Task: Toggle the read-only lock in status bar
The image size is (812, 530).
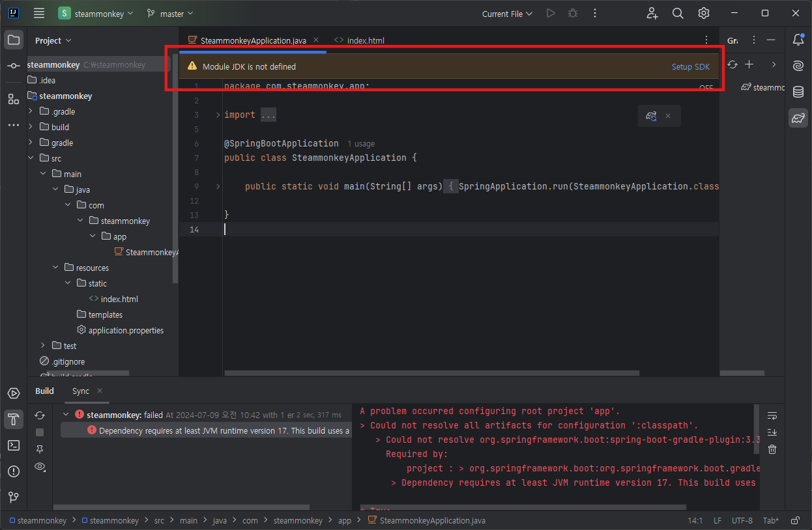Action: point(794,520)
